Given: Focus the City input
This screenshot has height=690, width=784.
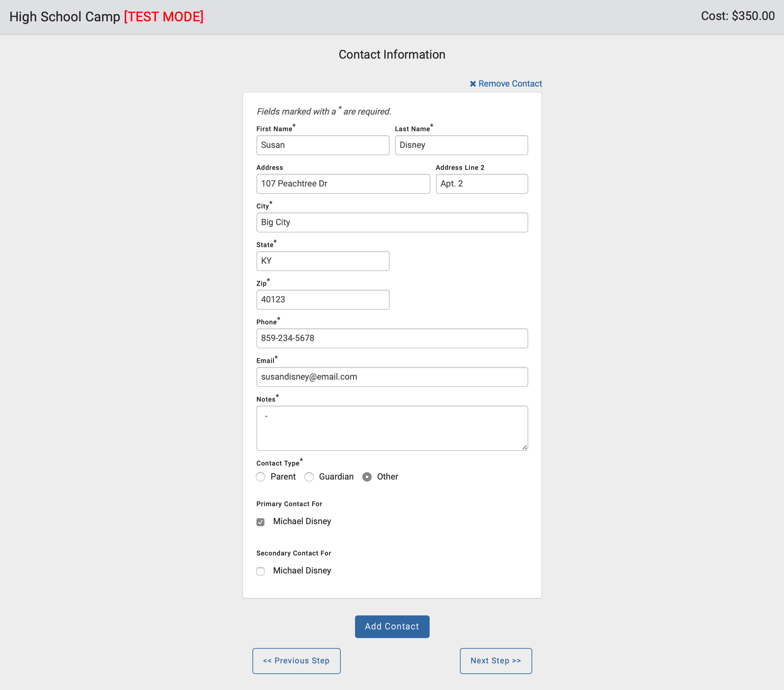Looking at the screenshot, I should pyautogui.click(x=392, y=222).
